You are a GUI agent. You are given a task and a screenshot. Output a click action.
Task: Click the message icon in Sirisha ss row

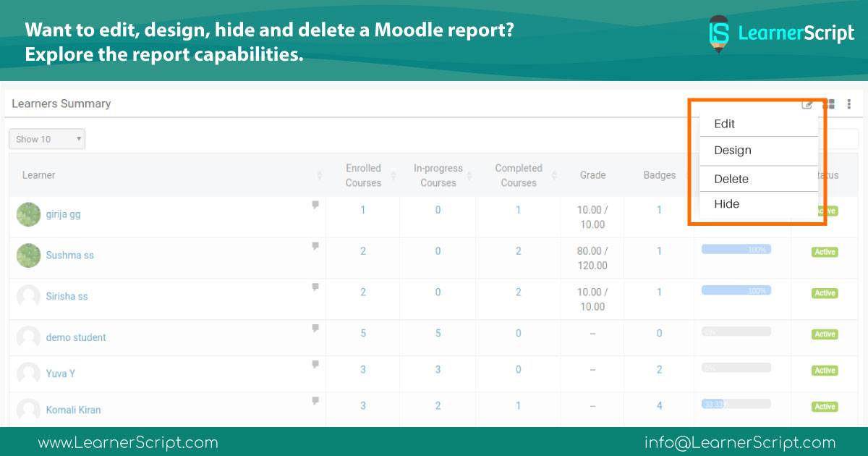point(315,287)
